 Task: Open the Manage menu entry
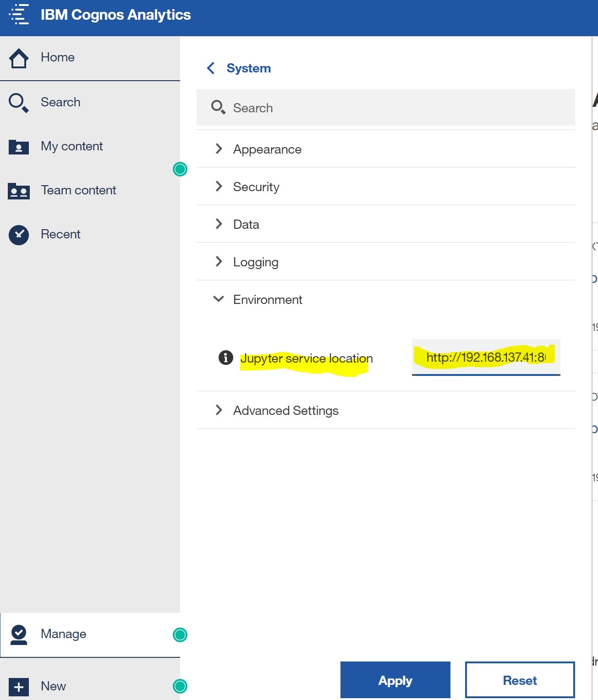[x=63, y=634]
